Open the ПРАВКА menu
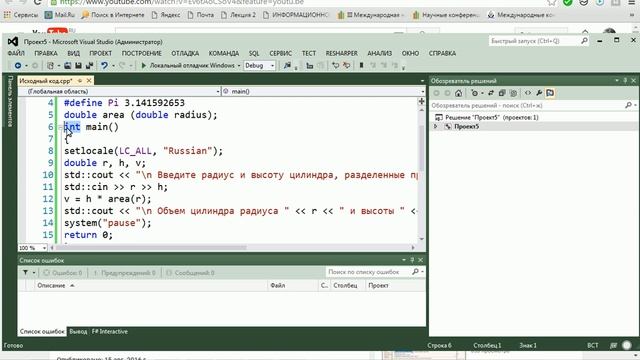The height and width of the screenshot is (360, 640). [x=46, y=53]
